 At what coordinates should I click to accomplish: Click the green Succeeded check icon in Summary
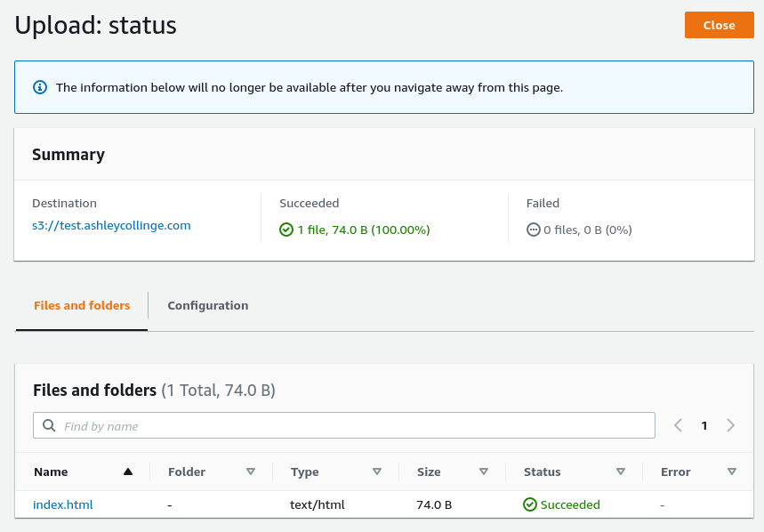point(286,230)
